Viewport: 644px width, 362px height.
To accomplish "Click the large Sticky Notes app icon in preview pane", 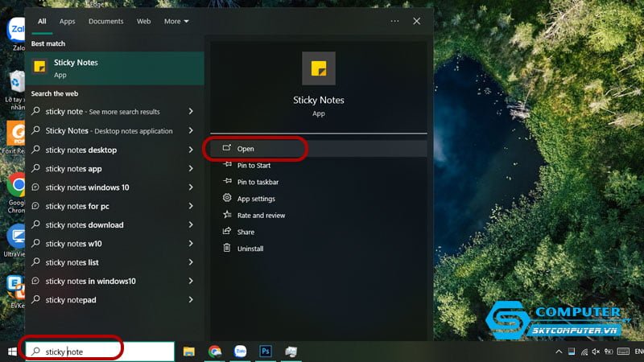I will (x=319, y=68).
